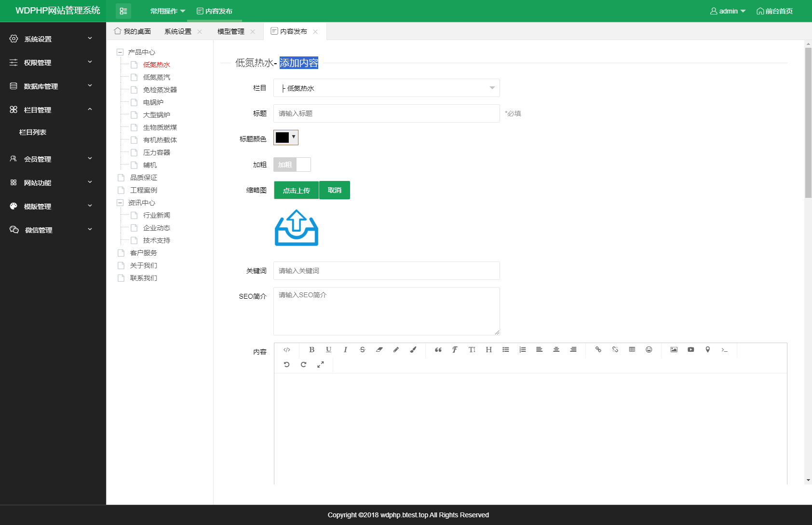Viewport: 812px width, 525px height.
Task: Toggle source code view in editor
Action: click(287, 350)
